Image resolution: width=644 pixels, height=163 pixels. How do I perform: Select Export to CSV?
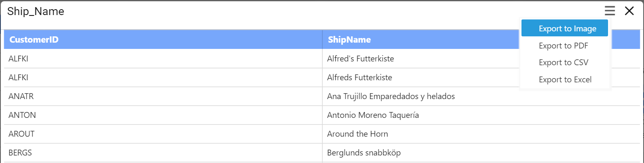[x=565, y=63]
